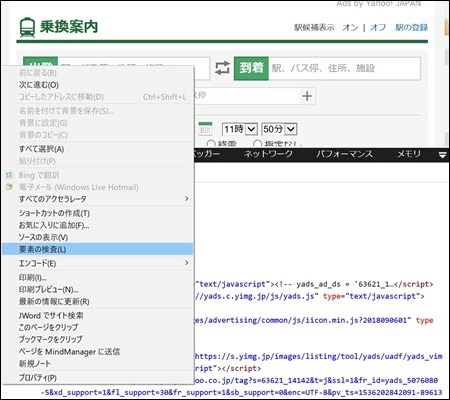450x400 pixels.
Task: Switch to the パフォーマンス tab
Action: (345, 154)
